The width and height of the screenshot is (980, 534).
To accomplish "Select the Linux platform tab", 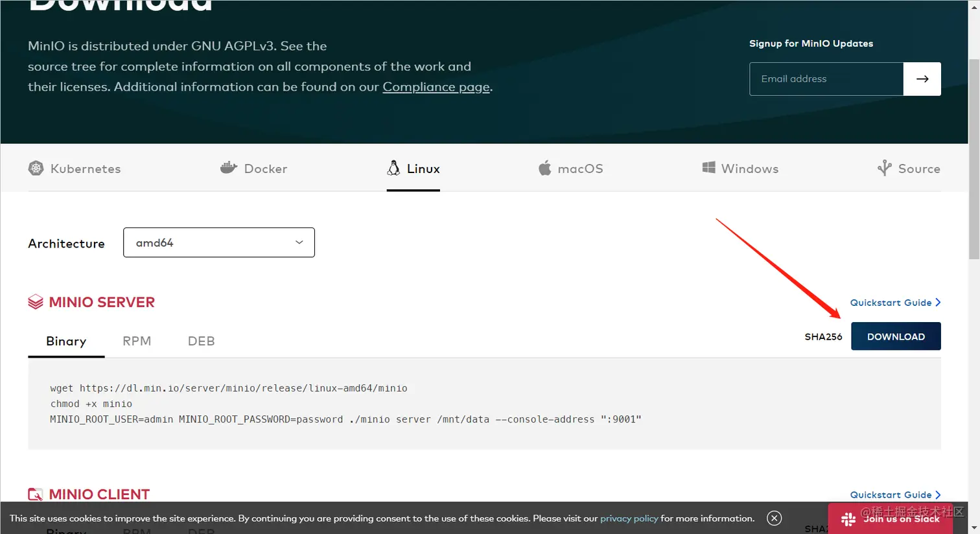I will tap(414, 168).
